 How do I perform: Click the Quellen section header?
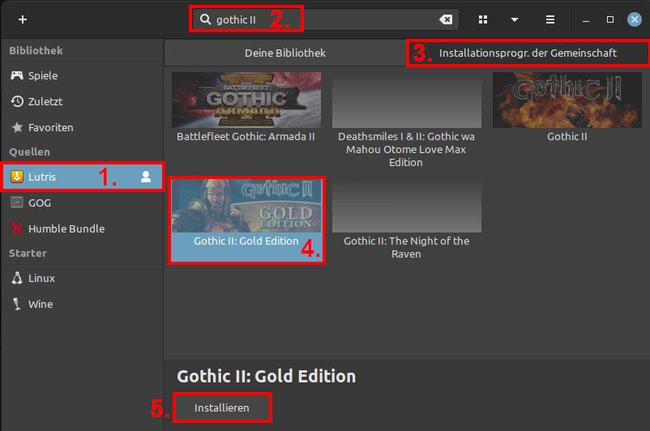coord(29,152)
